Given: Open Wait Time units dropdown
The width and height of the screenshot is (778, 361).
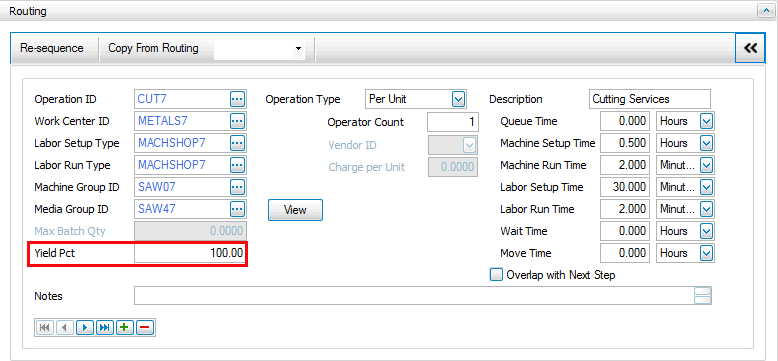Looking at the screenshot, I should coord(706,231).
